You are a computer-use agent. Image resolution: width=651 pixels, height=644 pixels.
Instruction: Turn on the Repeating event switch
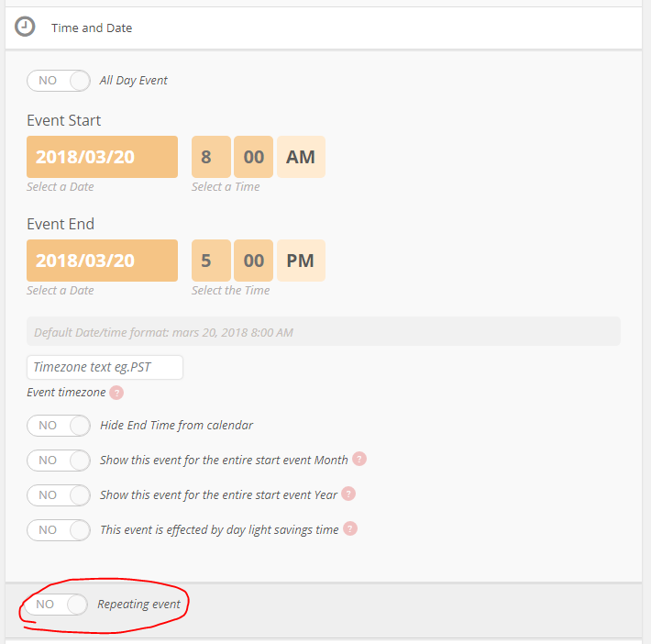(56, 605)
